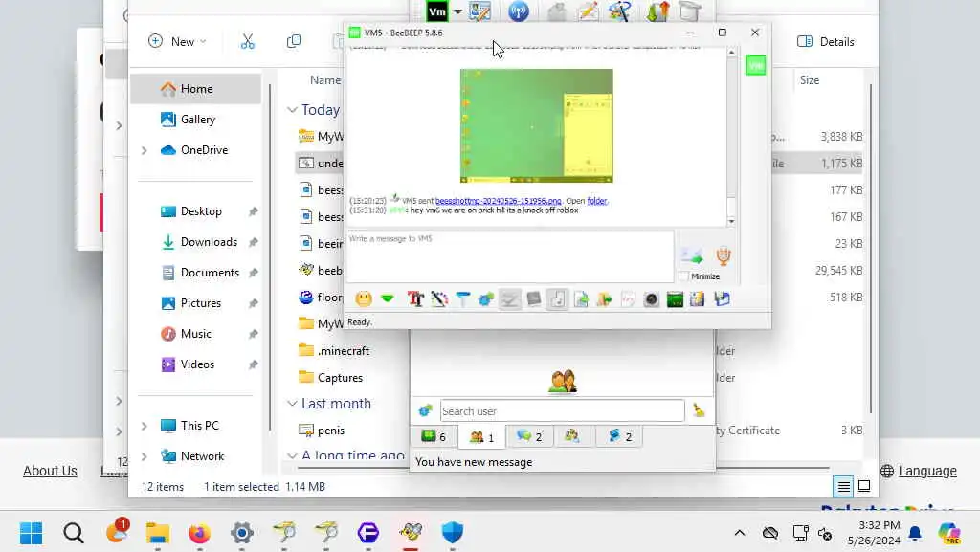Switch to the green tab showing 6
Screen dimensions: 980x552
click(434, 436)
